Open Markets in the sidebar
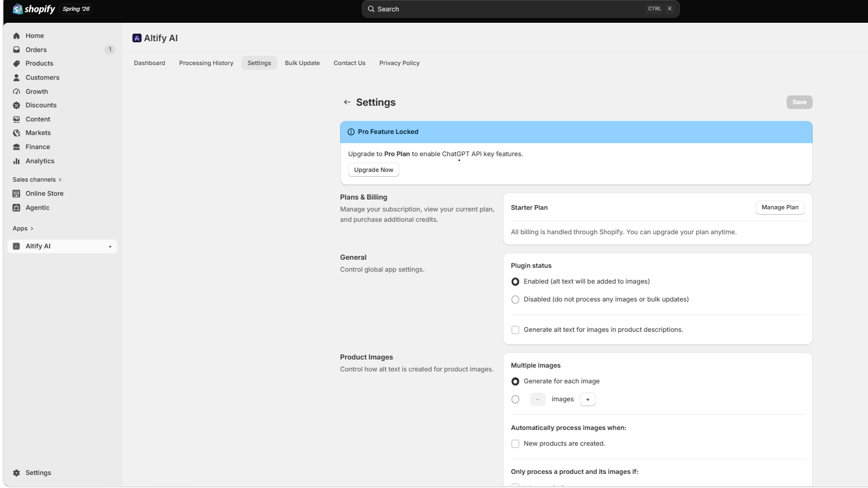 [62, 133]
